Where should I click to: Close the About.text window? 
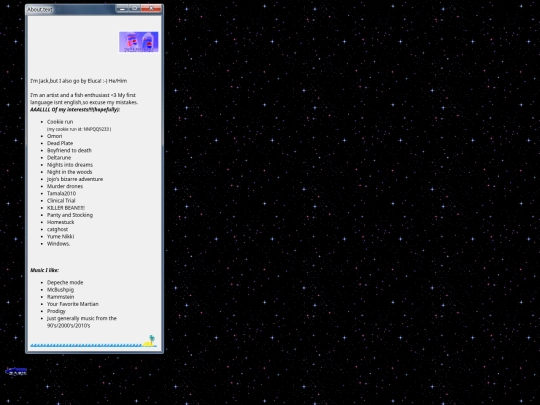[x=151, y=8]
